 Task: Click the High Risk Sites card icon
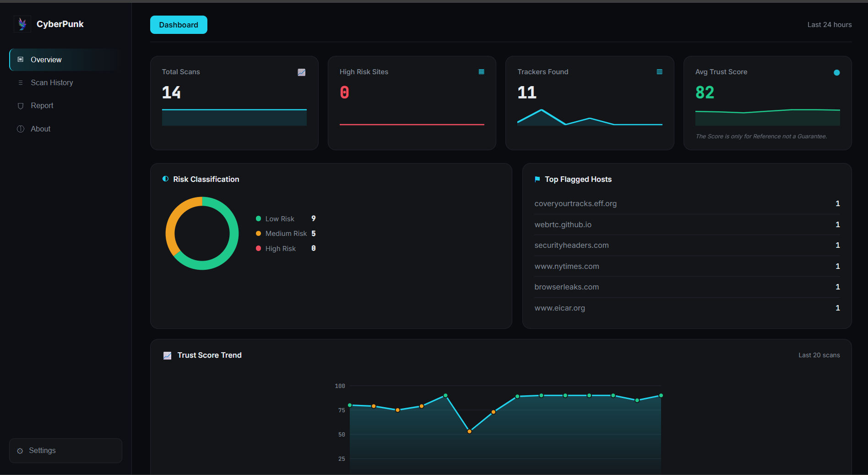click(x=482, y=72)
